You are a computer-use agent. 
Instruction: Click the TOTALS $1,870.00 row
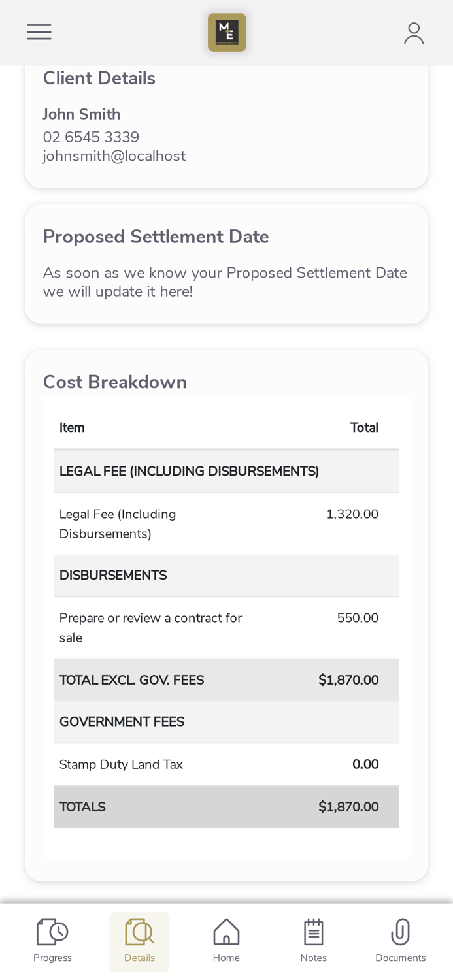click(226, 807)
